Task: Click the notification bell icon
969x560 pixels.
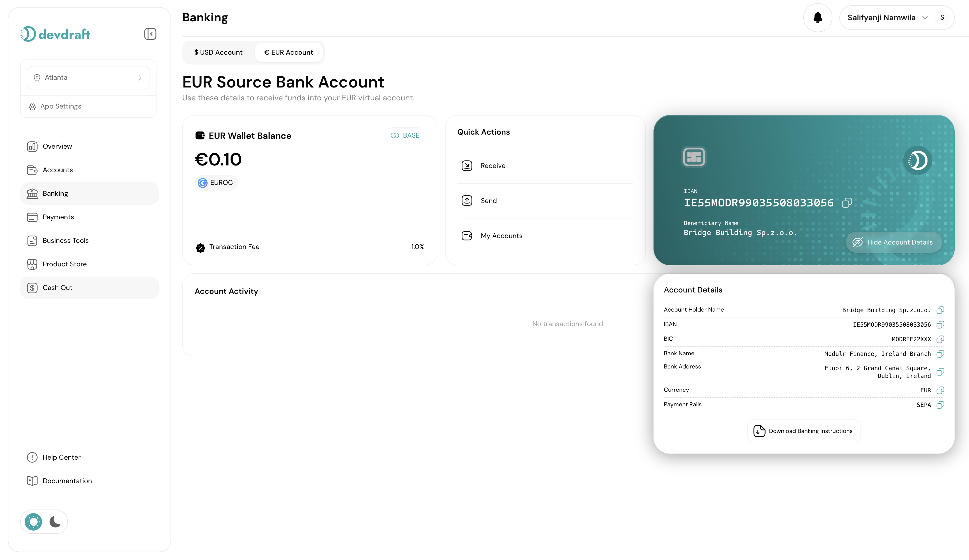Action: (x=818, y=17)
